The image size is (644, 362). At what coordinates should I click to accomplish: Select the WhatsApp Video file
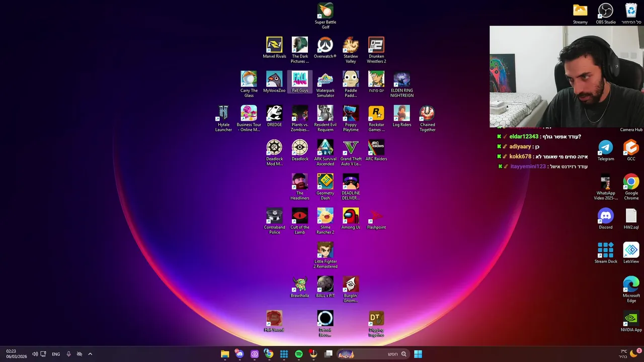click(606, 187)
